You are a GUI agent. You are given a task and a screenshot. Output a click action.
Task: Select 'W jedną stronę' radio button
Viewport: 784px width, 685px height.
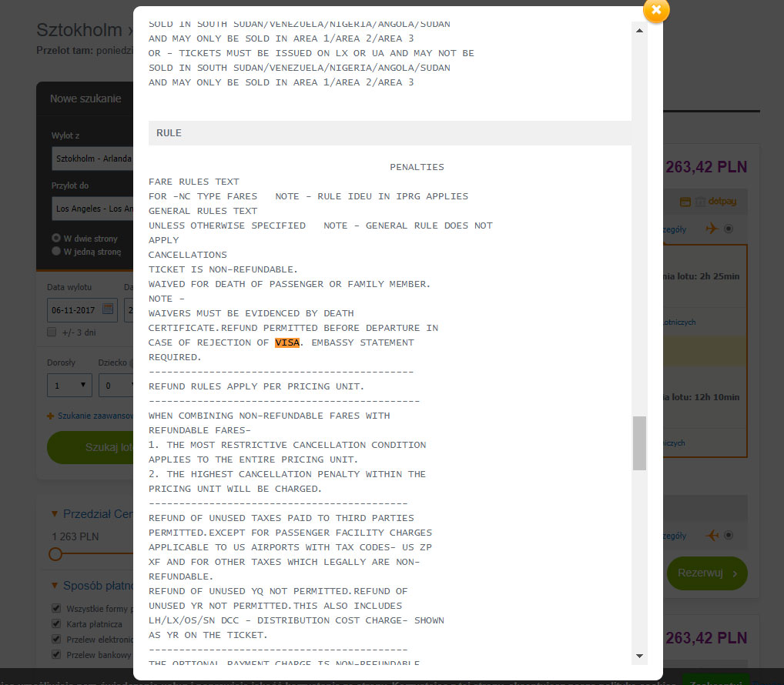click(56, 251)
